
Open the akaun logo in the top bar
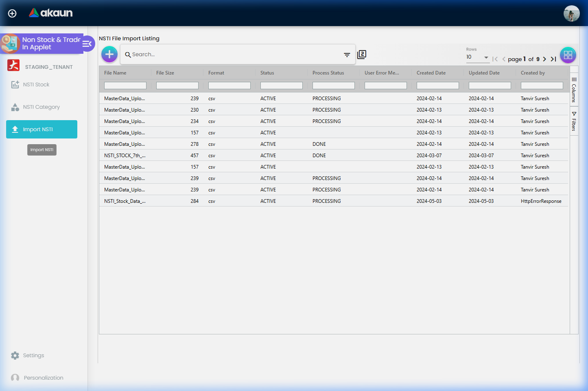point(50,13)
